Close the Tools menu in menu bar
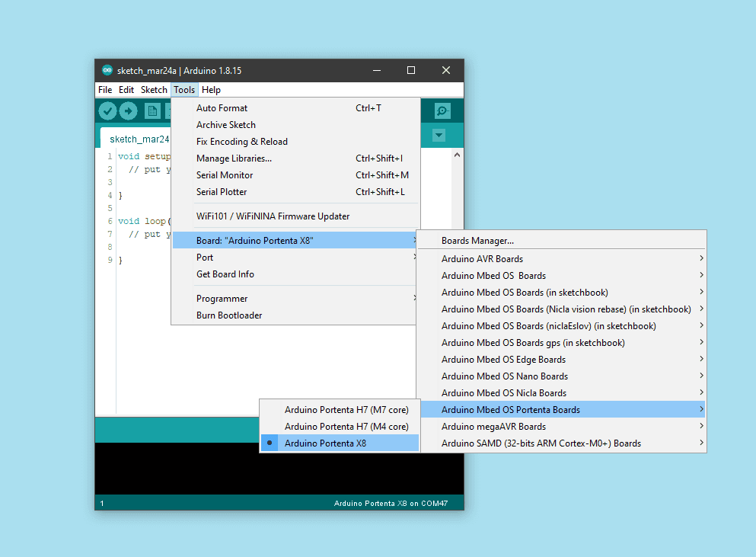Viewport: 756px width, 557px height. pos(184,90)
